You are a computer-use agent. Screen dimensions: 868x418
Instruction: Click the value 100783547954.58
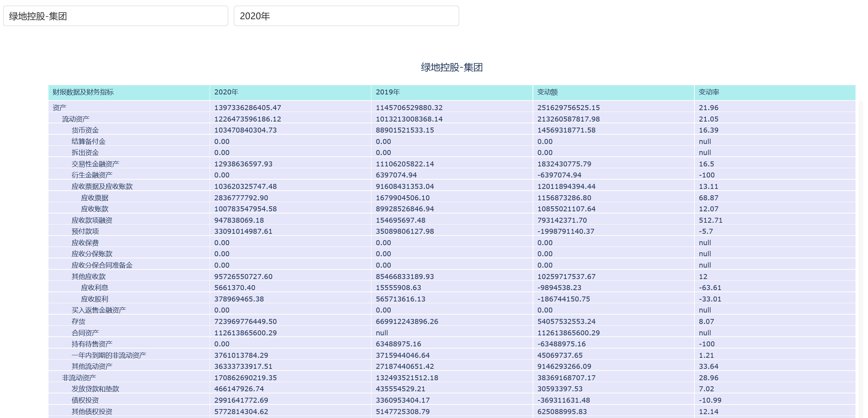coord(245,209)
